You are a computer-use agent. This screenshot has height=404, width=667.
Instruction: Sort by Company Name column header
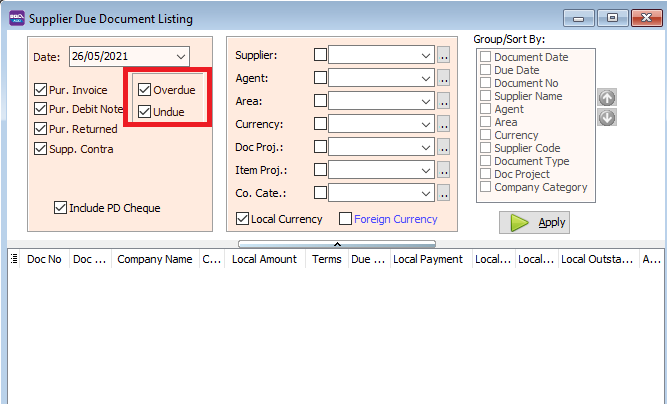[x=155, y=259]
